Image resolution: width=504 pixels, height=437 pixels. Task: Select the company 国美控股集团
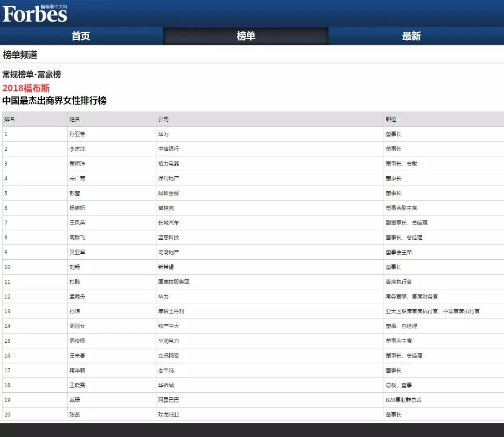pos(174,282)
